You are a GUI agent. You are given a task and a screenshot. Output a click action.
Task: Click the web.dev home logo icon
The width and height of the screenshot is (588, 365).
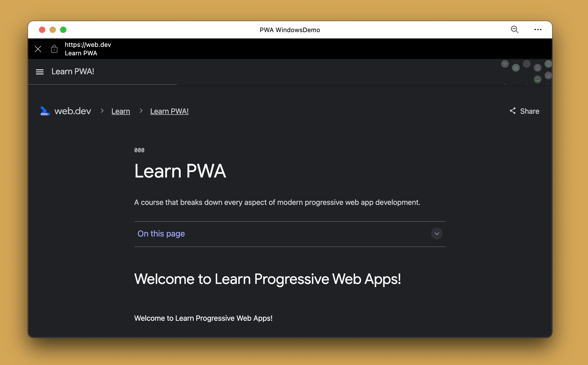tap(45, 111)
